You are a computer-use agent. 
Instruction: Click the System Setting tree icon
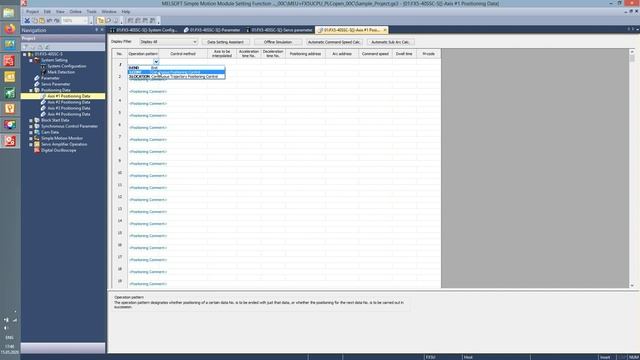pyautogui.click(x=37, y=60)
